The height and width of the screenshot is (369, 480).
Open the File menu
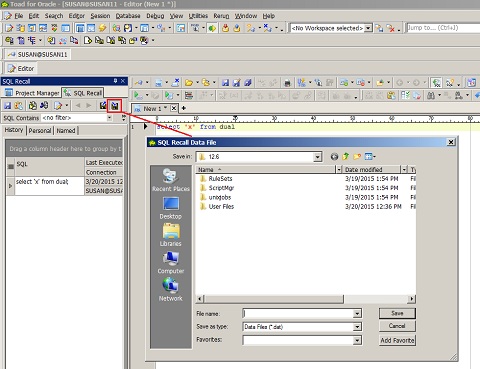pos(18,16)
